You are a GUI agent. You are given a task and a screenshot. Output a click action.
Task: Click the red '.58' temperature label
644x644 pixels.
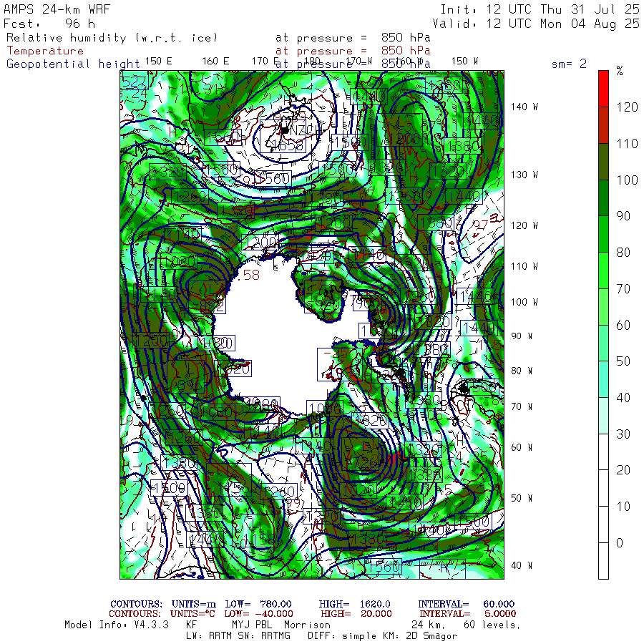pyautogui.click(x=249, y=275)
